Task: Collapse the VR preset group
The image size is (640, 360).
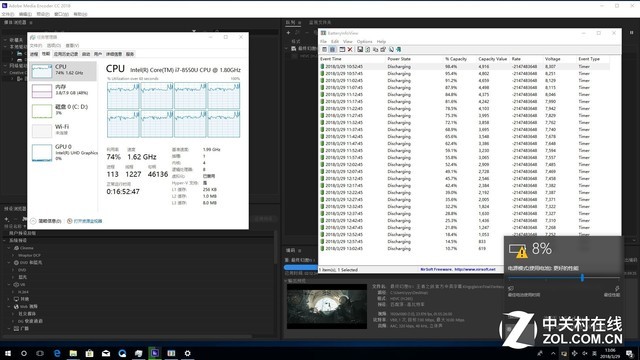Action: (9, 284)
